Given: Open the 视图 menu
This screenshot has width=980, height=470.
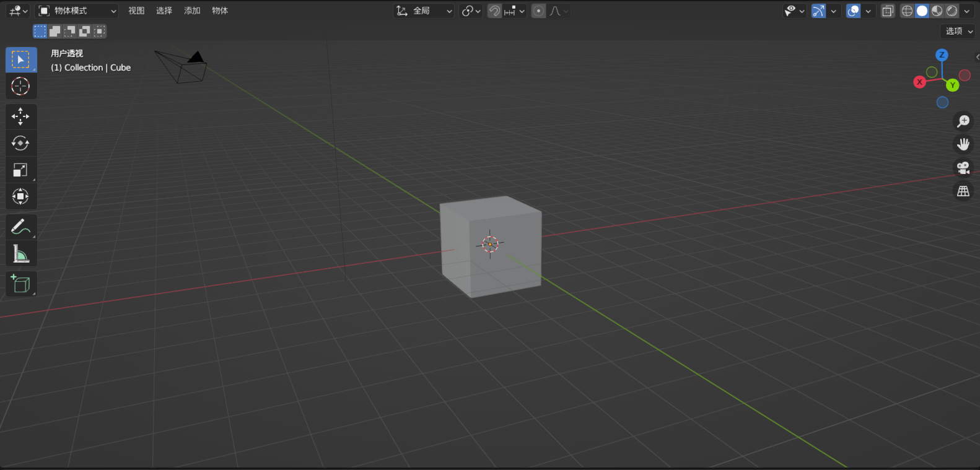Looking at the screenshot, I should [x=136, y=11].
